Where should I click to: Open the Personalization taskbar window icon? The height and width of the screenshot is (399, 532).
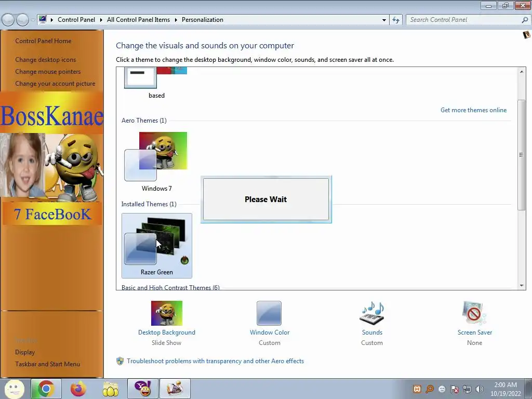coord(175,389)
